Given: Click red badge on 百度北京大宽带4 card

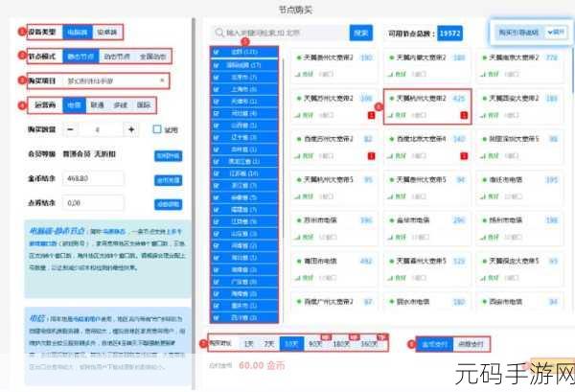Looking at the screenshot, I should (464, 156).
